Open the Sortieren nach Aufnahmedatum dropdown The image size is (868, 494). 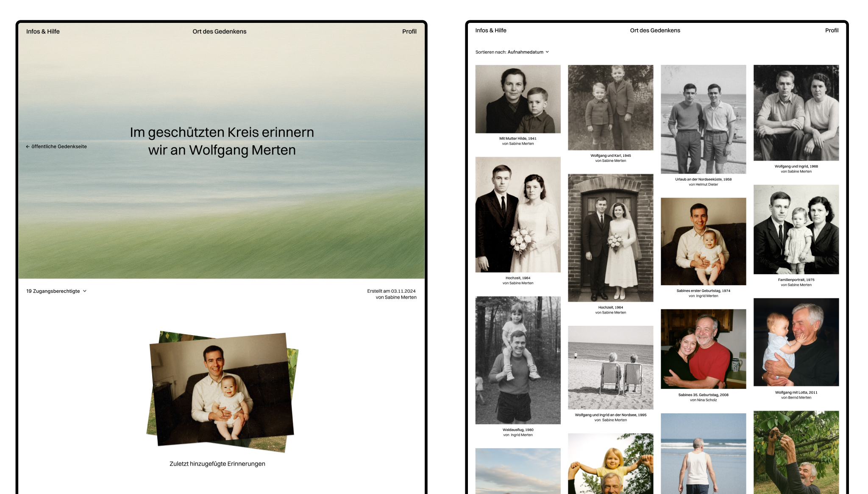pos(512,52)
